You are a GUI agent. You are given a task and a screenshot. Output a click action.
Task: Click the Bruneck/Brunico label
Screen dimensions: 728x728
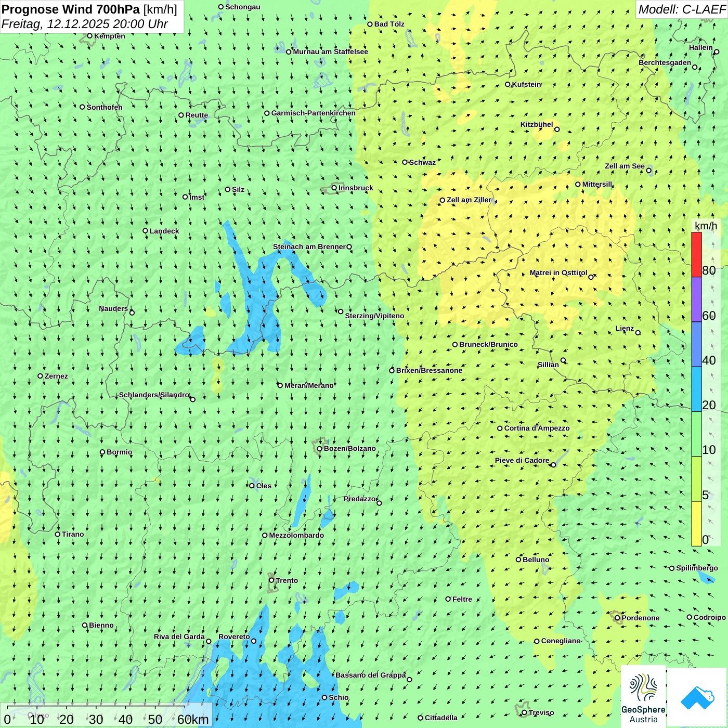tap(488, 344)
